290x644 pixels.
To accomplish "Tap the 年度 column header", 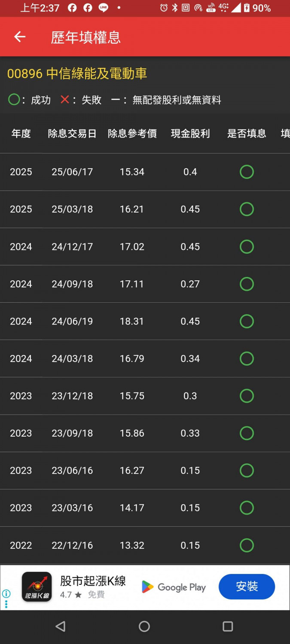I will pyautogui.click(x=21, y=134).
